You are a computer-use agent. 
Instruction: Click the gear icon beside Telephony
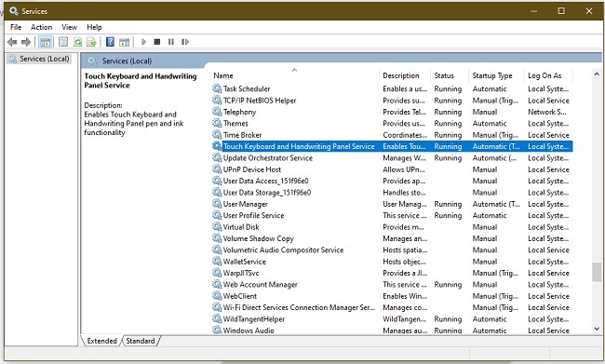point(217,112)
